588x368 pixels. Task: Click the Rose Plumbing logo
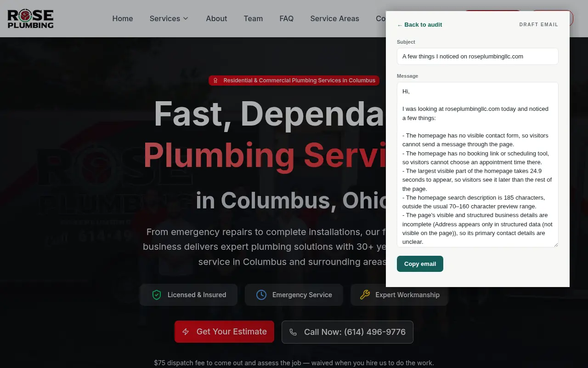click(30, 18)
